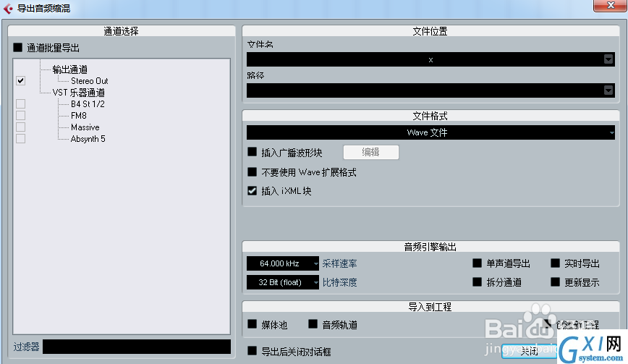628x364 pixels.
Task: Click the 关闭 button
Action: pyautogui.click(x=529, y=351)
